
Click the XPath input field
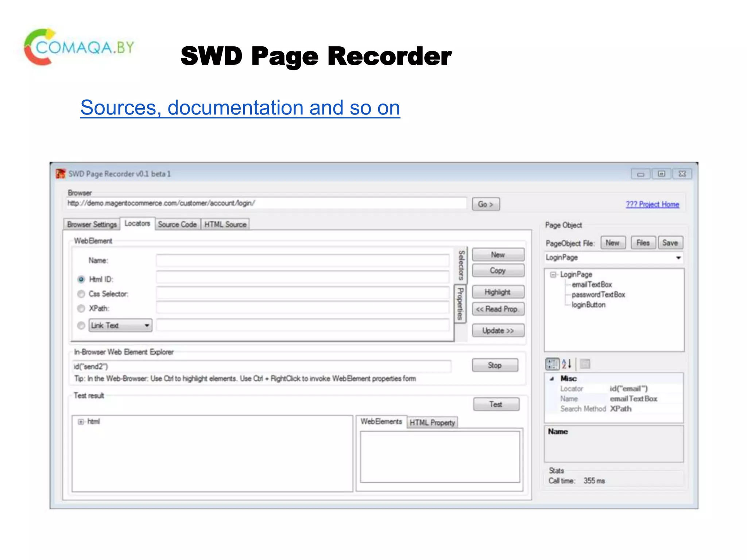tap(303, 307)
